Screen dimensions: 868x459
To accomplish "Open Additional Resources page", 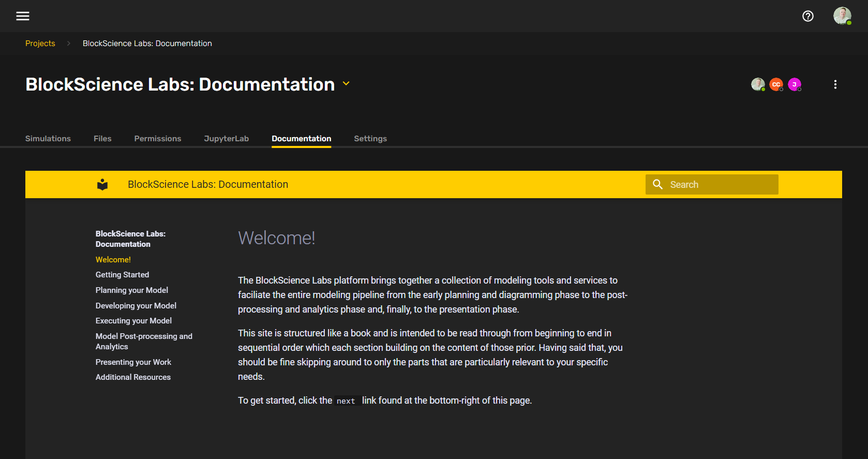I will pos(133,377).
